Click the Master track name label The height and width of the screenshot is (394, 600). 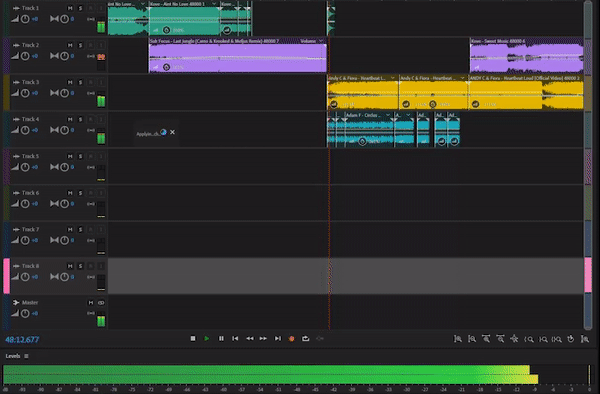tap(30, 303)
